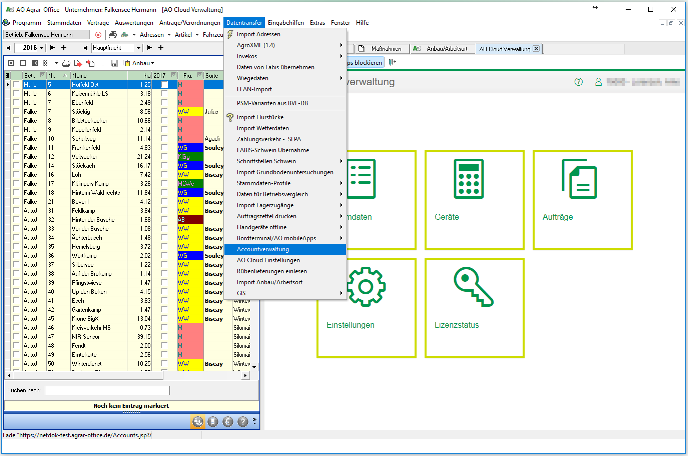
Task: Click the invert selection icon in list toolbar
Action: [35, 63]
